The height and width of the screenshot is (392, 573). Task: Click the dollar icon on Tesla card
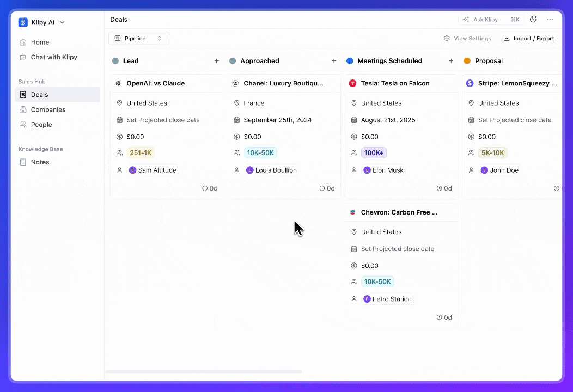coord(353,137)
